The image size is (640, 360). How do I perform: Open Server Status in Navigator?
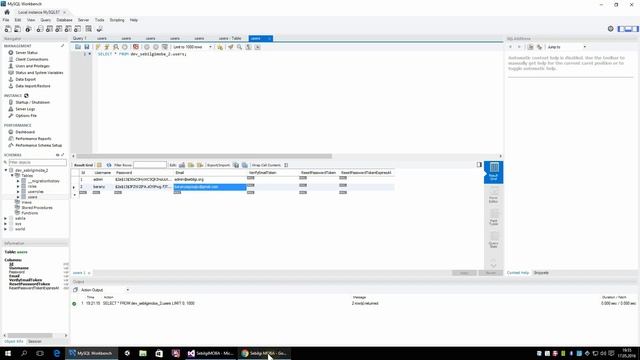click(x=27, y=53)
